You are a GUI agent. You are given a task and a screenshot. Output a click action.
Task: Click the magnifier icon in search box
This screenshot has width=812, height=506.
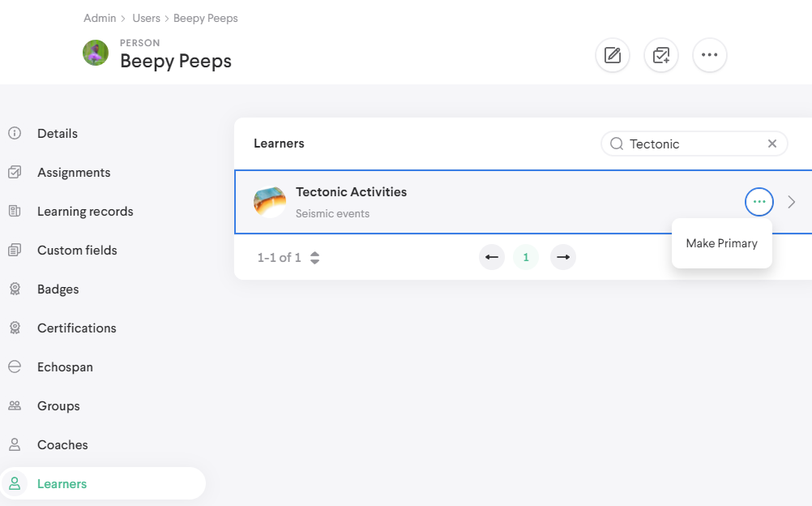click(617, 144)
